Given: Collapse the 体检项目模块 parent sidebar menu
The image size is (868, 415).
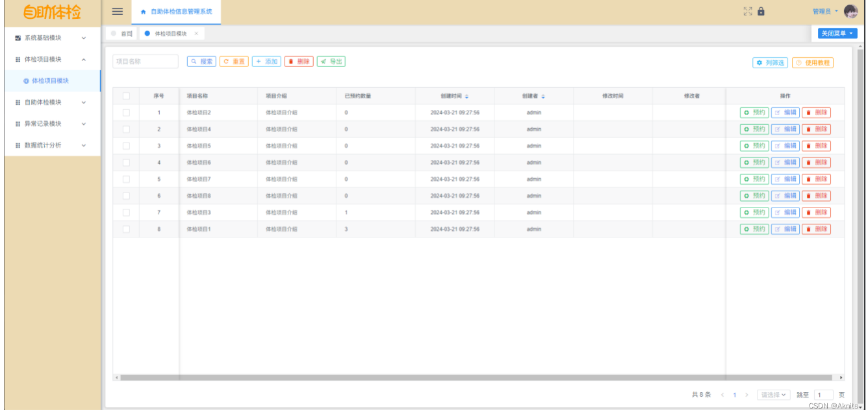Looking at the screenshot, I should (52, 59).
